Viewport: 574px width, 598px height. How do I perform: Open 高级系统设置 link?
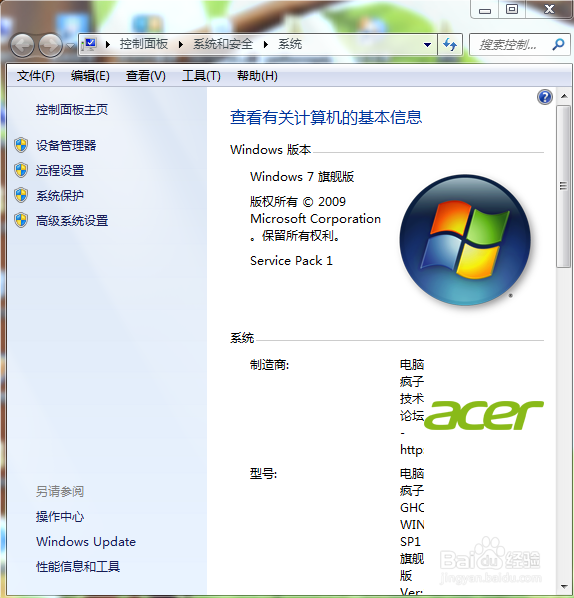point(72,220)
